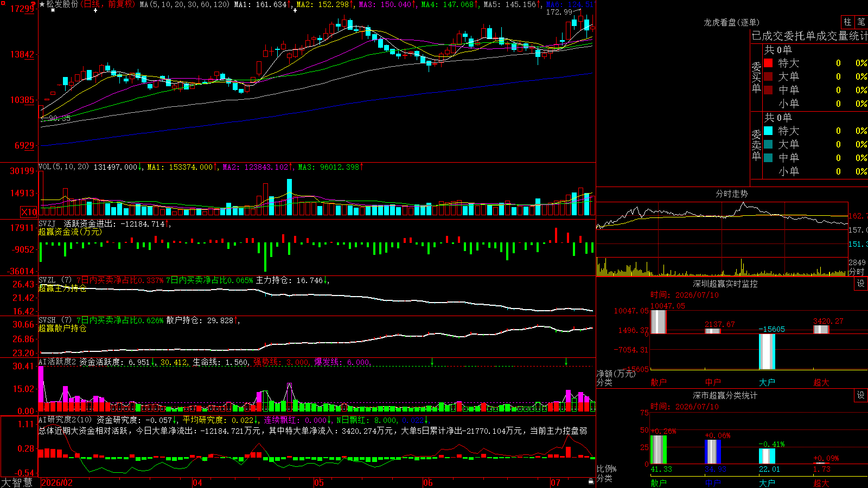Click the 委卖单 section label

click(x=756, y=145)
